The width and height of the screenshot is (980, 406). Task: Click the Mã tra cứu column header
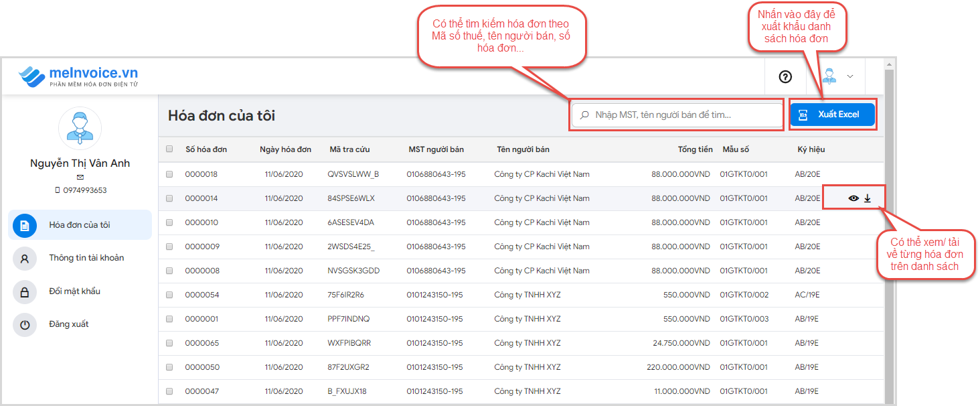coord(349,149)
